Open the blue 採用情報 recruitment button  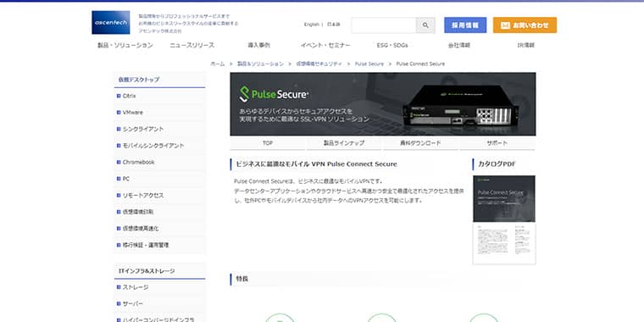coord(465,25)
